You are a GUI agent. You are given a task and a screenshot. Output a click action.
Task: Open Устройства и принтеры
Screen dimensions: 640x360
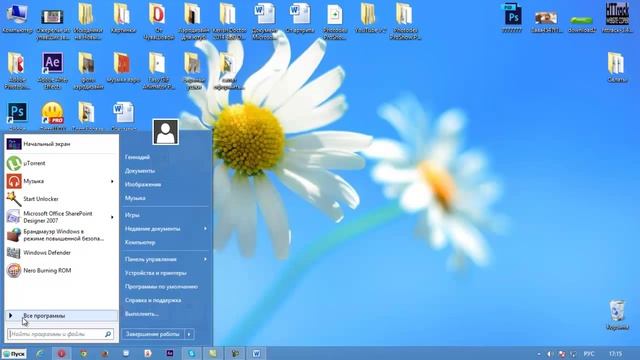click(x=156, y=273)
